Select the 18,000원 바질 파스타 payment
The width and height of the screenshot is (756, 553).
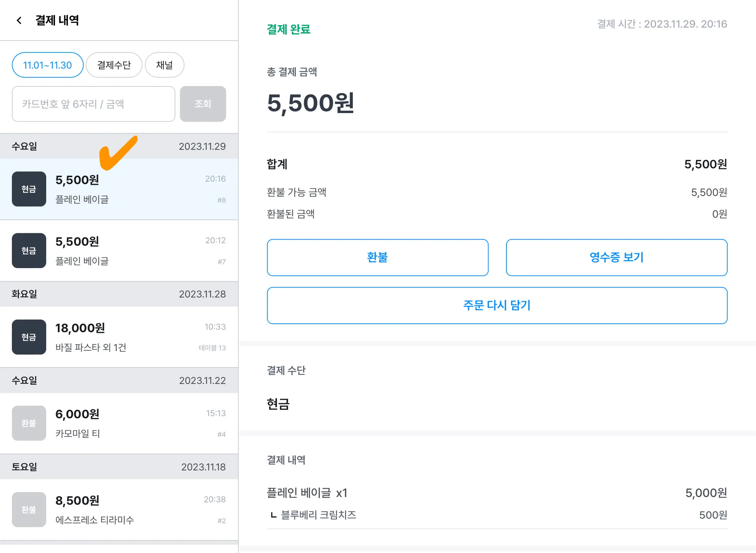(x=140, y=337)
